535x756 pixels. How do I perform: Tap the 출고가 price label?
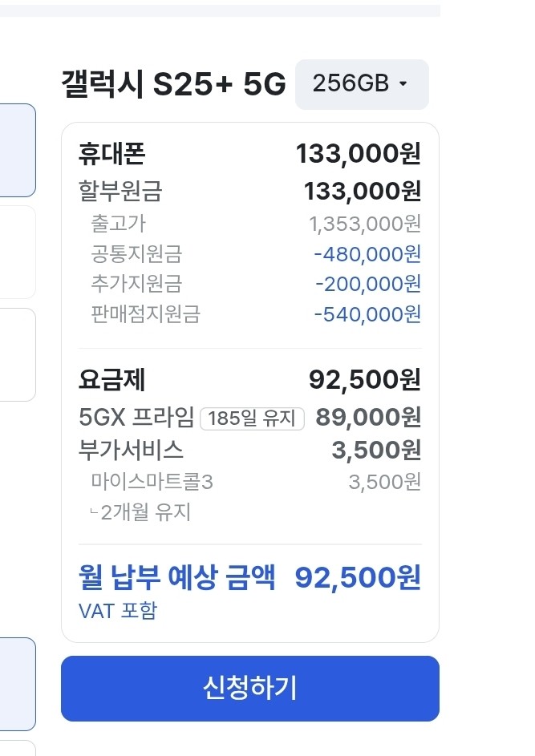pyautogui.click(x=119, y=224)
